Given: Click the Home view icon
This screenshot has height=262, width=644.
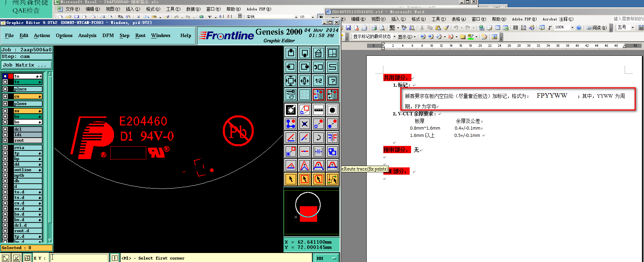Looking at the screenshot, I should [319, 53].
